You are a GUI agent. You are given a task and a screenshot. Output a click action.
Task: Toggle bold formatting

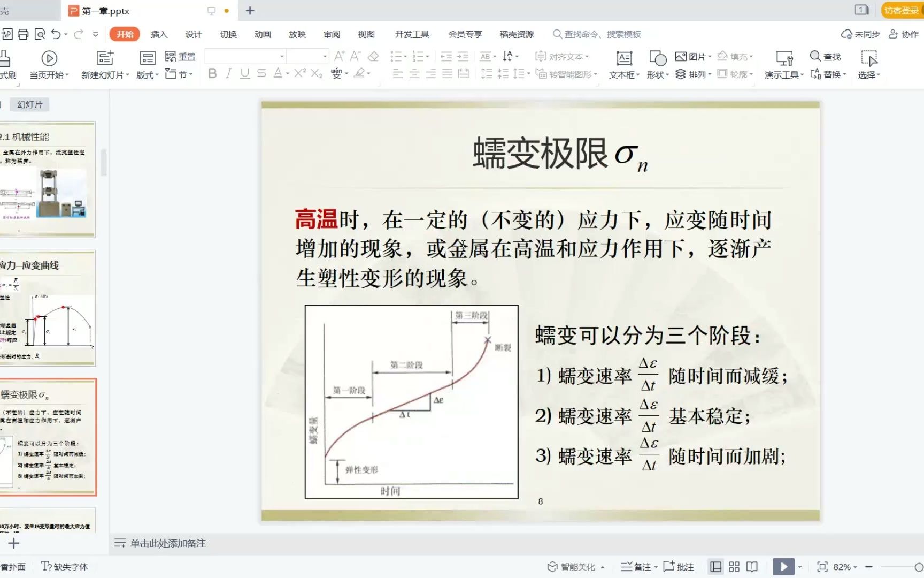(x=212, y=73)
